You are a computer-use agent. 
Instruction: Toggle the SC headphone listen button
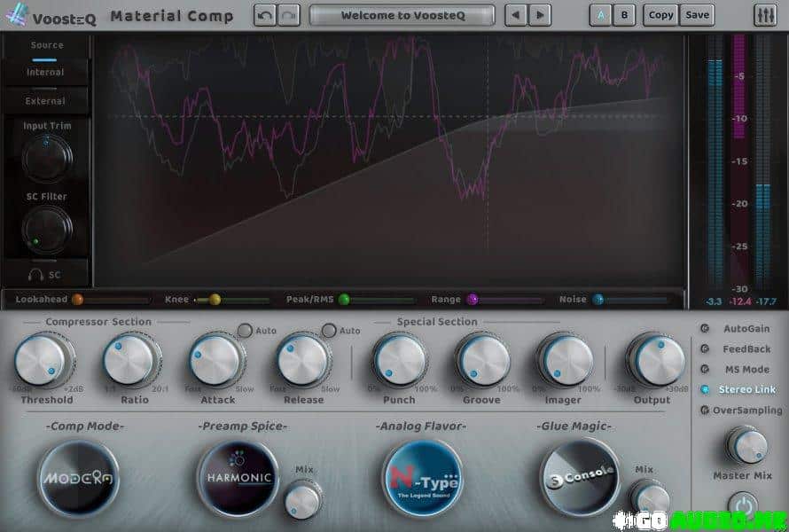tap(45, 275)
